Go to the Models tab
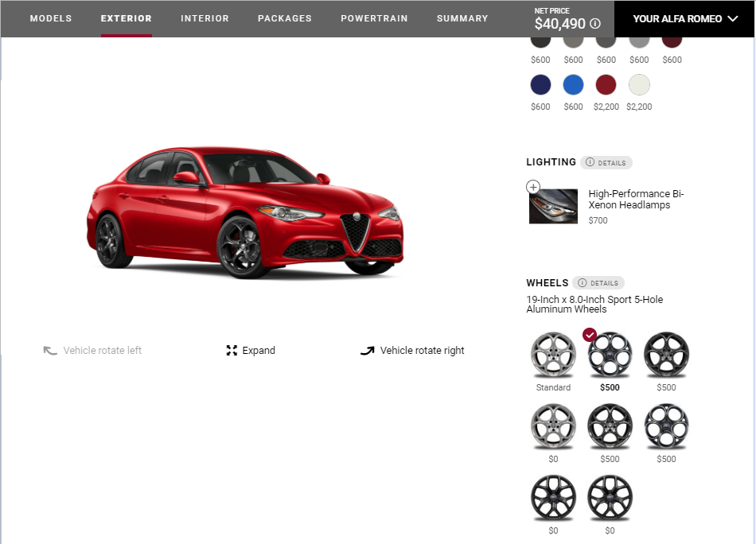 click(51, 18)
